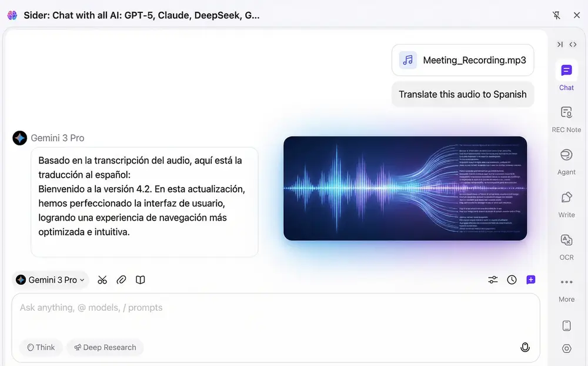Enable Deep Research mode
The width and height of the screenshot is (588, 366).
click(105, 347)
